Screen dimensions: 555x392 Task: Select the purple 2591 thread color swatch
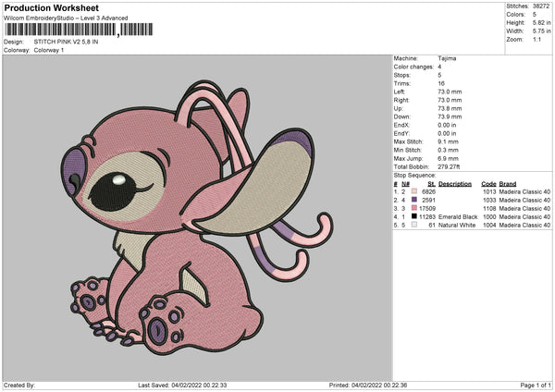[x=414, y=200]
